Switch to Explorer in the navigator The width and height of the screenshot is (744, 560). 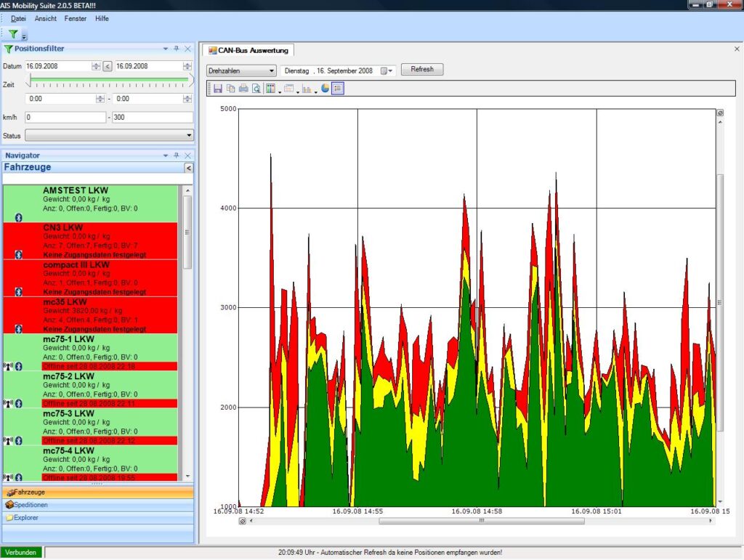pos(98,518)
